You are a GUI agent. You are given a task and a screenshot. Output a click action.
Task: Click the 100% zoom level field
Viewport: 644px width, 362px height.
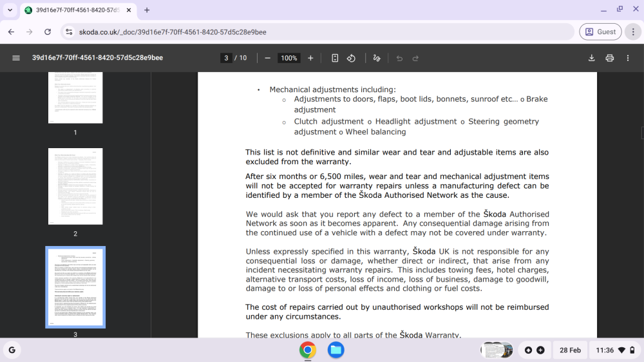[289, 59]
